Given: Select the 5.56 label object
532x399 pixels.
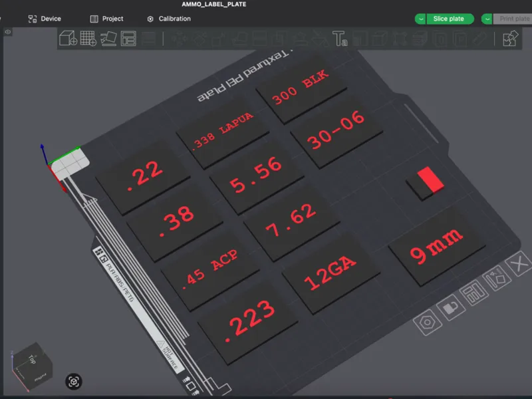Looking at the screenshot, I should 257,177.
